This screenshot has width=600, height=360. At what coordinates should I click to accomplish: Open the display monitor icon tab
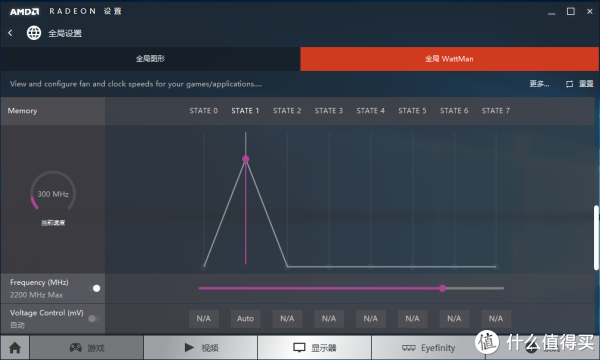[x=299, y=347]
